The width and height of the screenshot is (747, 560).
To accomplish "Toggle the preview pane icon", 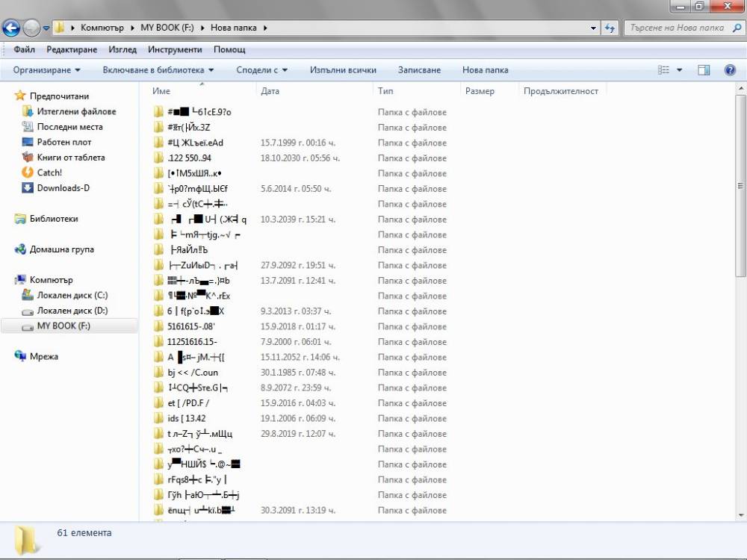I will (x=704, y=70).
